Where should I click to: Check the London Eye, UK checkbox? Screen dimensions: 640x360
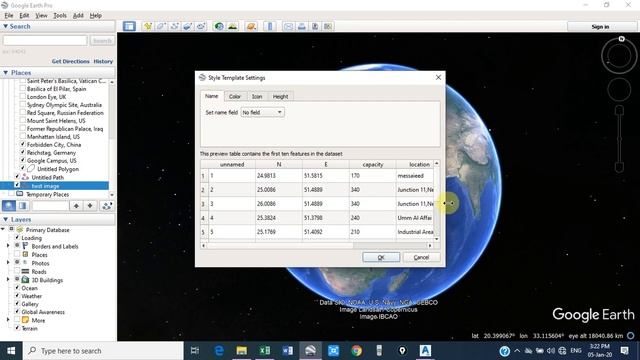tap(23, 96)
